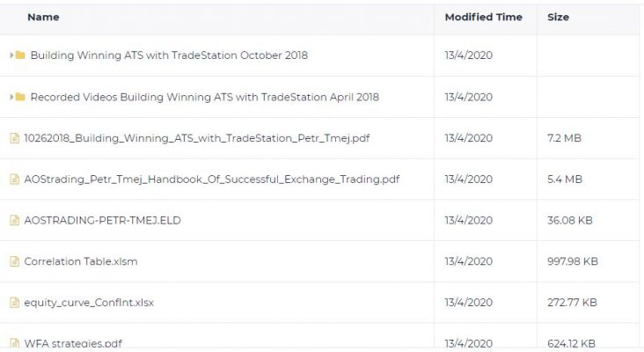
Task: Click the file icon beside WFA strategies.pdf
Action: pos(14,342)
